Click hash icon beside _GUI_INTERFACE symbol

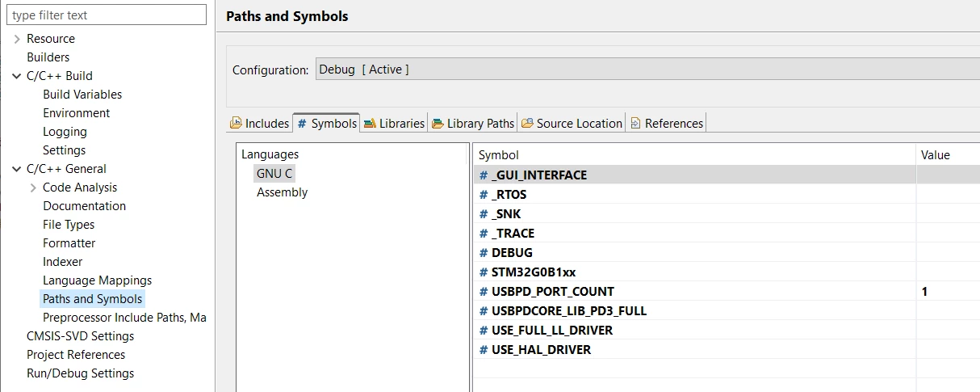pyautogui.click(x=484, y=175)
